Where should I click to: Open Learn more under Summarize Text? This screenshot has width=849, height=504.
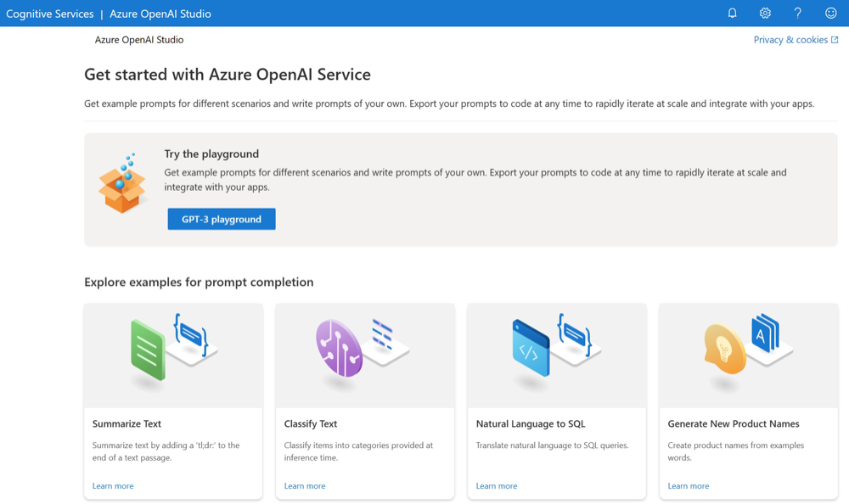[x=113, y=486]
